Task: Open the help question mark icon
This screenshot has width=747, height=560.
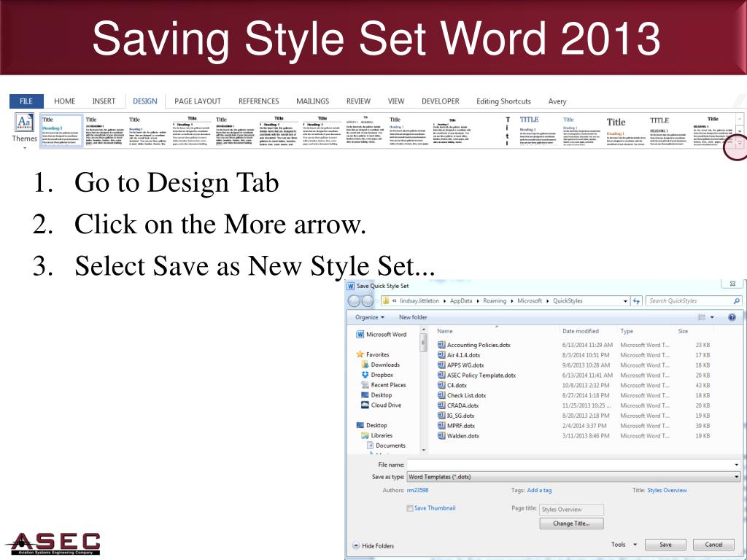Action: tap(732, 317)
